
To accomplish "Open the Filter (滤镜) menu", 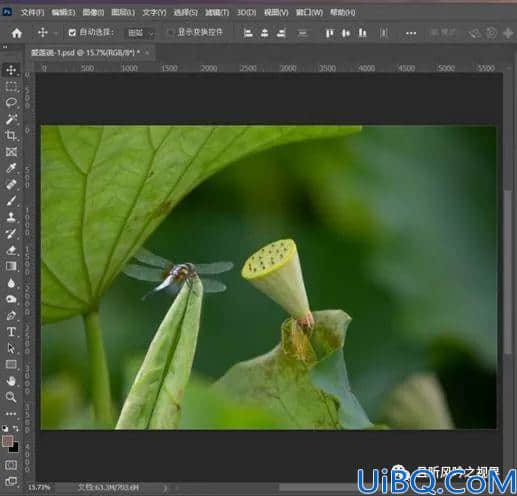I will pyautogui.click(x=217, y=13).
